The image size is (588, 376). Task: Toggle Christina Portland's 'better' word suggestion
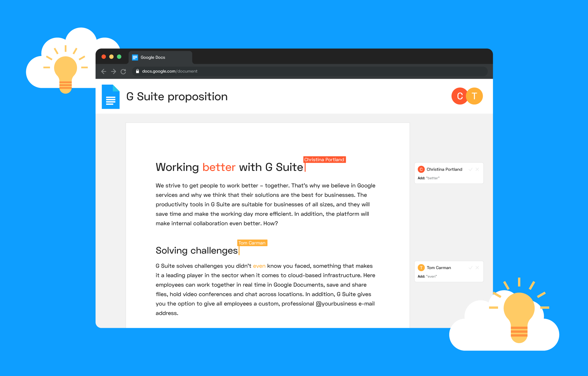point(471,169)
